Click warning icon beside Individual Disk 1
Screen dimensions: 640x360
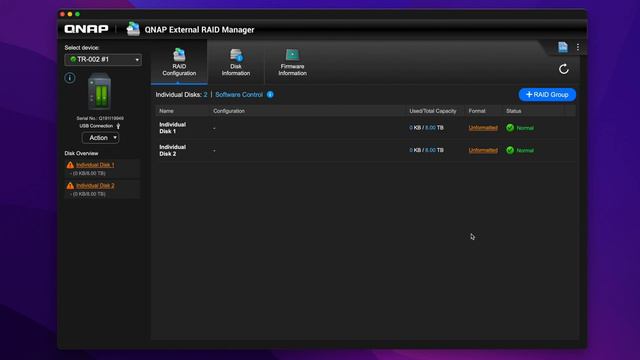coord(70,165)
